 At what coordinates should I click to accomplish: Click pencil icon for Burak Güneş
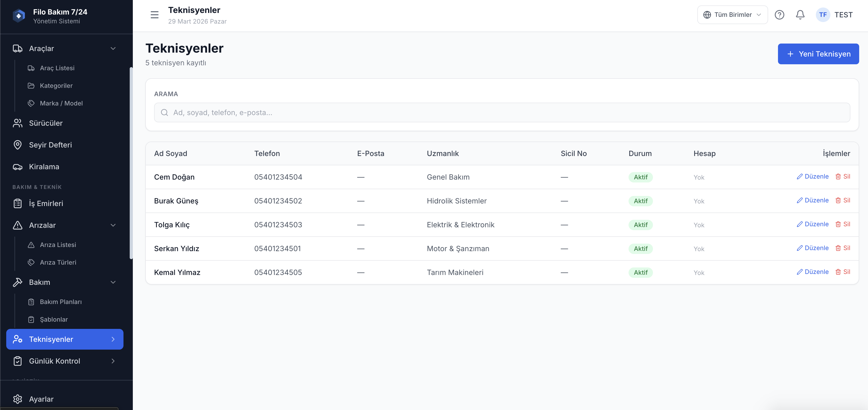click(799, 201)
